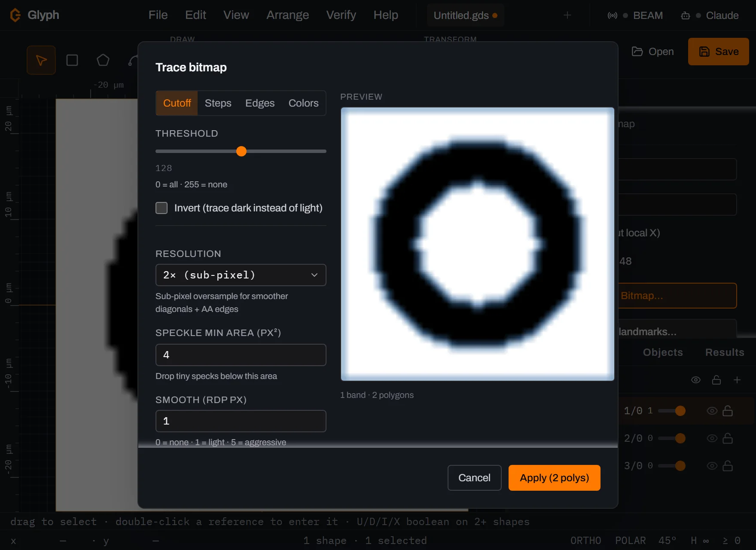Image resolution: width=756 pixels, height=550 pixels.
Task: Open the Objects panel tab
Action: 663,352
